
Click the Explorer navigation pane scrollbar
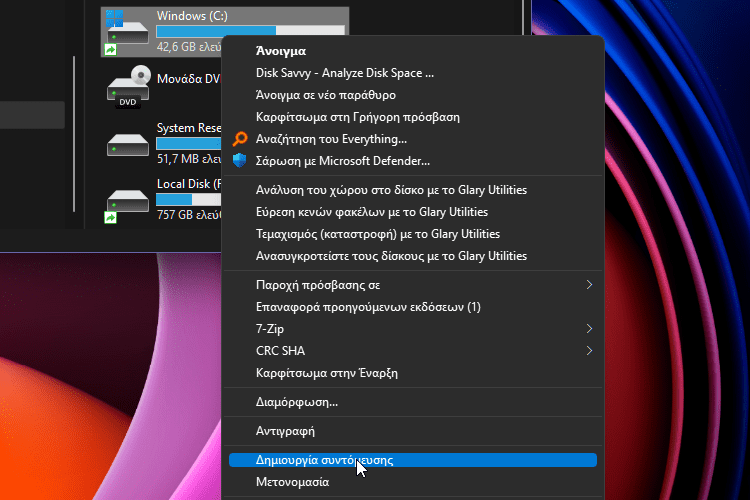[74, 134]
